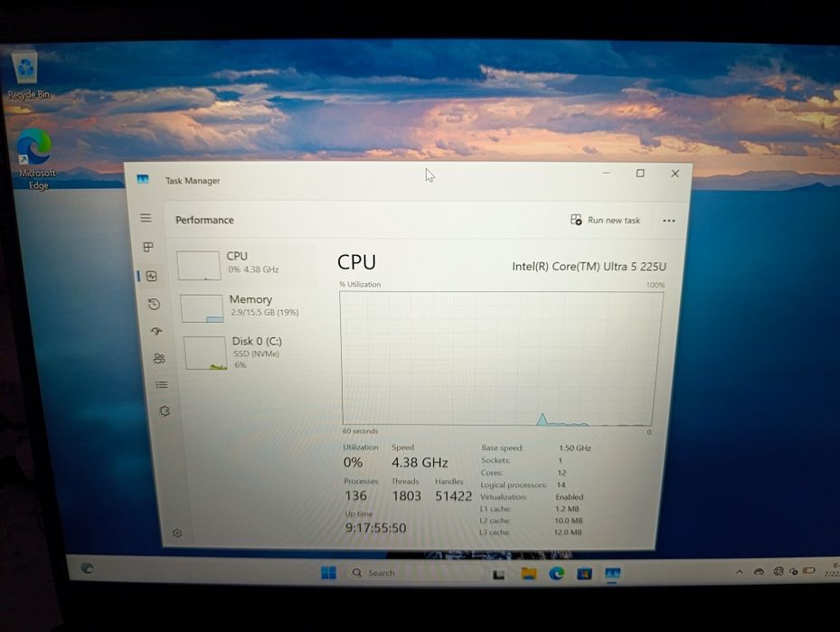Click the Threads value 1803
Screen dimensions: 840x632
click(x=407, y=496)
